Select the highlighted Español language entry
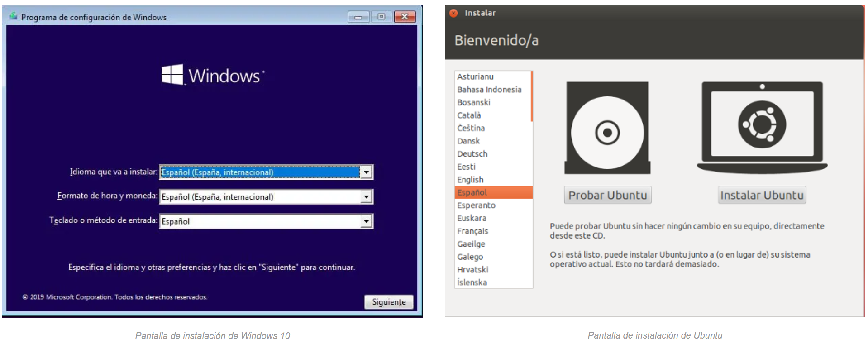This screenshot has width=868, height=344. [472, 192]
